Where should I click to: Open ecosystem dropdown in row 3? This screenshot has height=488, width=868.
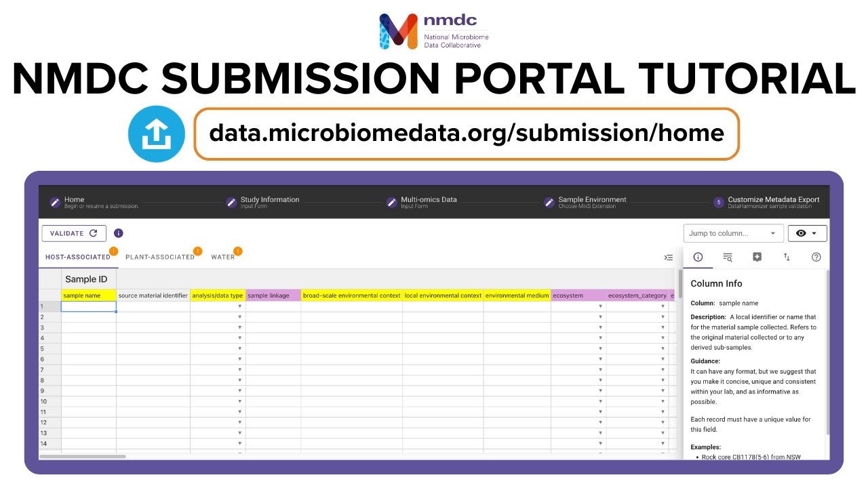tap(600, 327)
